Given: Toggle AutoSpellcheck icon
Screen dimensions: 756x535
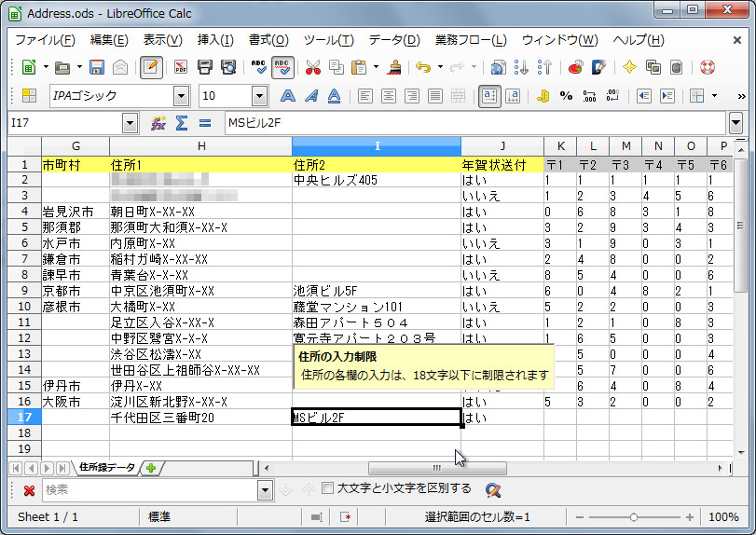Looking at the screenshot, I should point(282,67).
